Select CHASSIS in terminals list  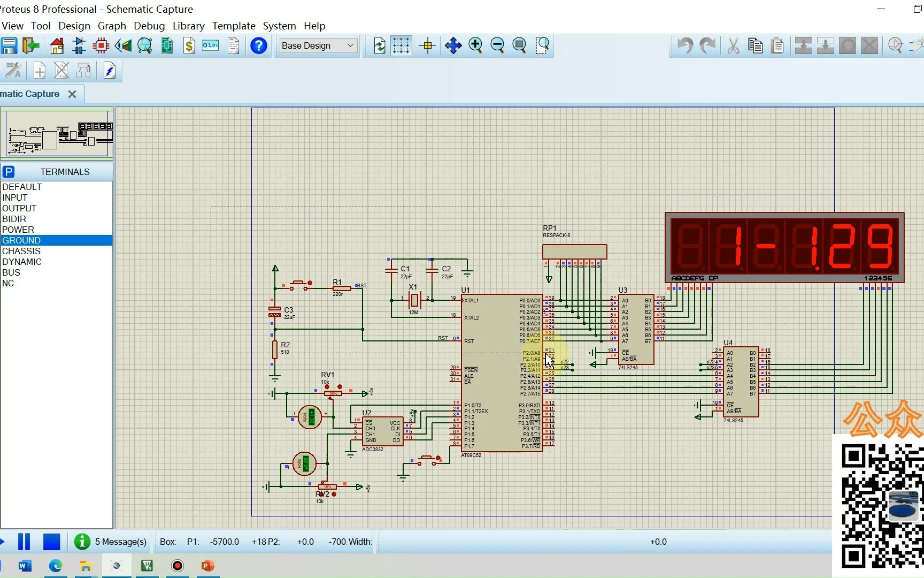(x=57, y=251)
